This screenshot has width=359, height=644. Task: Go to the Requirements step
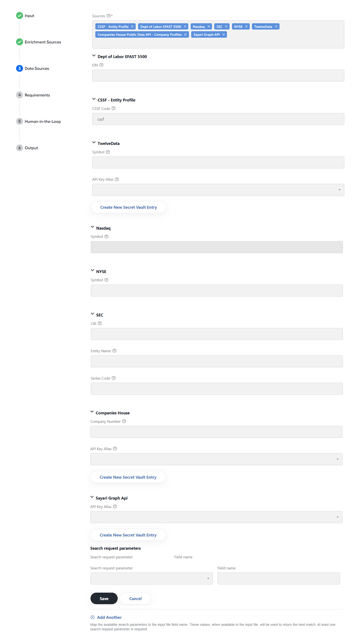[37, 95]
